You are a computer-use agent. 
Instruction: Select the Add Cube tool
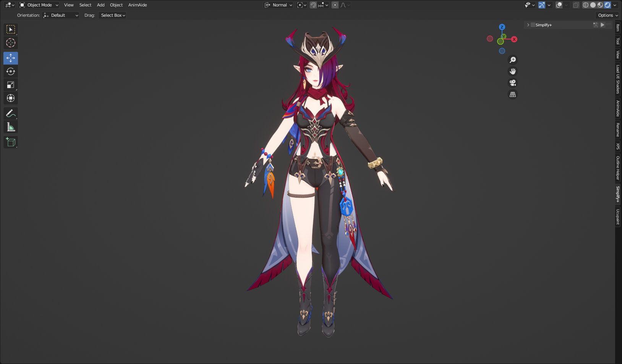pyautogui.click(x=11, y=142)
